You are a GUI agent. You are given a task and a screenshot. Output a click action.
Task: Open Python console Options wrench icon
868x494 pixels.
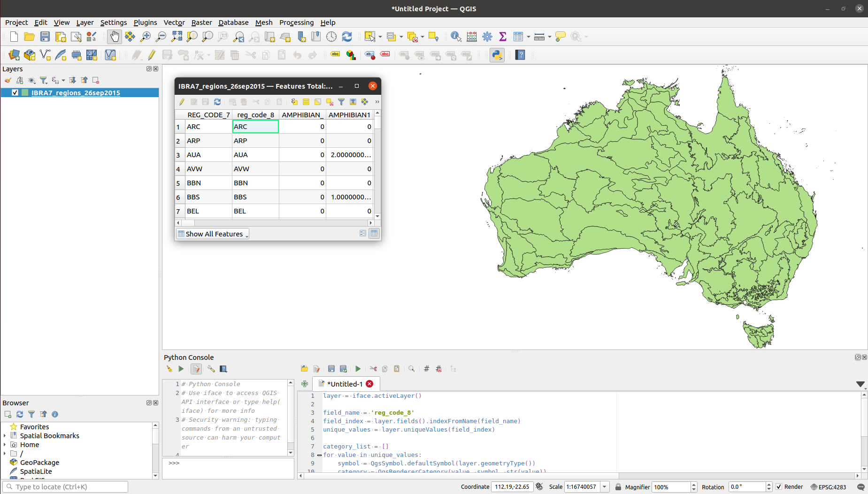pyautogui.click(x=211, y=369)
